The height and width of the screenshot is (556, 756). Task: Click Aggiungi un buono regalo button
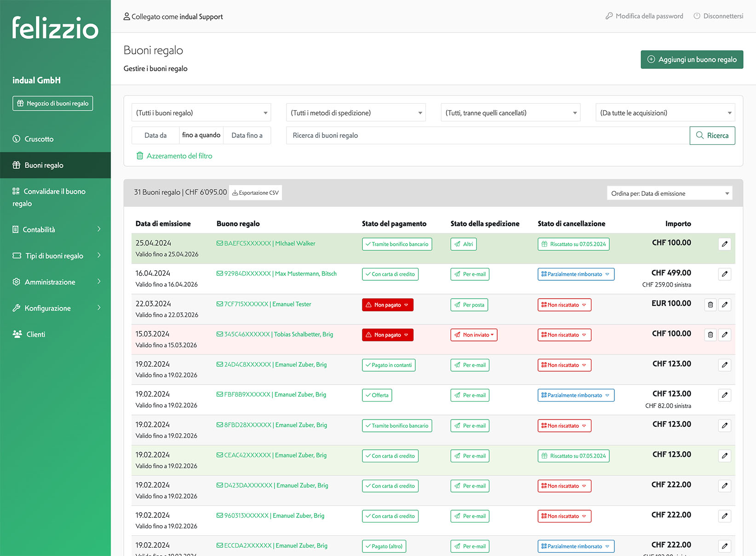coord(692,60)
